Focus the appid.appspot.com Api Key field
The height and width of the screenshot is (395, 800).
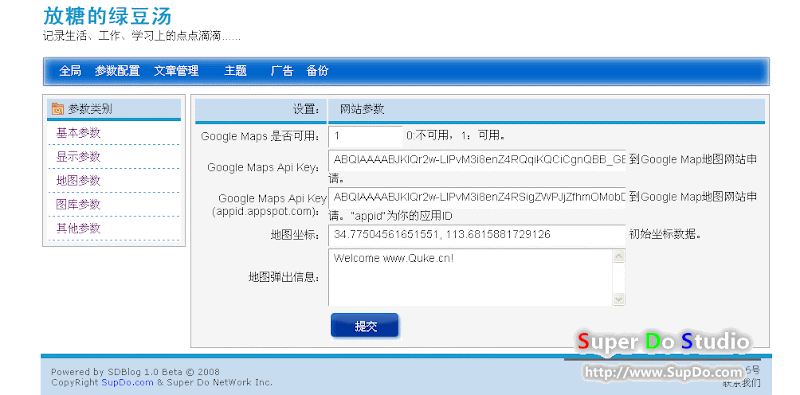(x=477, y=198)
